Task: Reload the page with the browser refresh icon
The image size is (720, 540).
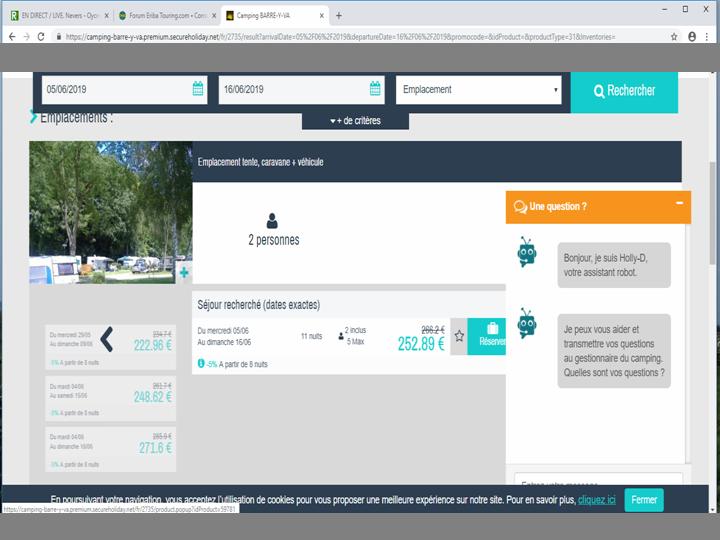Action: (x=40, y=36)
